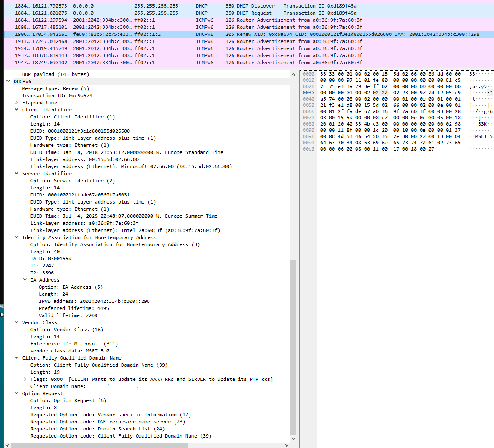This screenshot has height=448, width=494.
Task: Select vendor-class-data: MSFT 5.0 field
Action: point(70,351)
